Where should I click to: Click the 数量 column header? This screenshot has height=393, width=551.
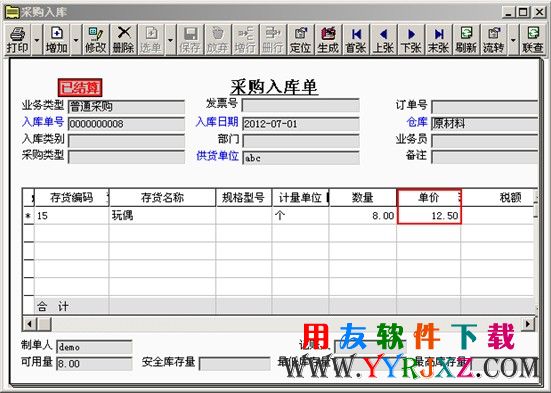[x=363, y=198]
